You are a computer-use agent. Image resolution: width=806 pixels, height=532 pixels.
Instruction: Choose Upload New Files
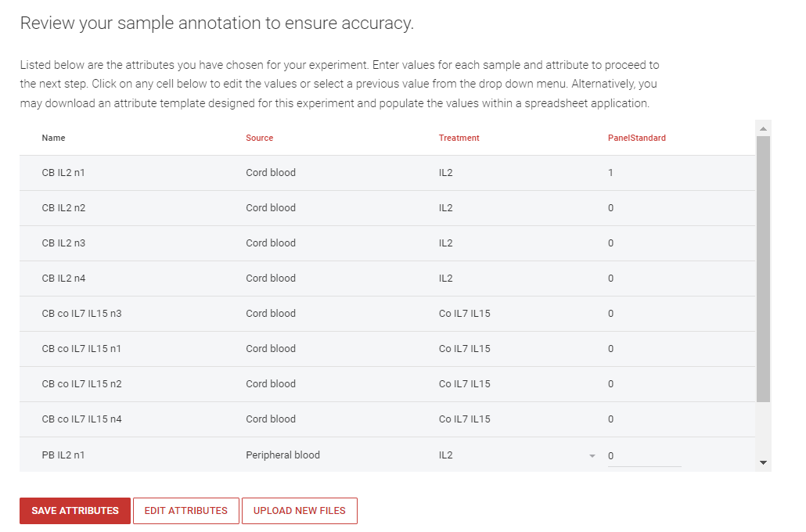[300, 510]
